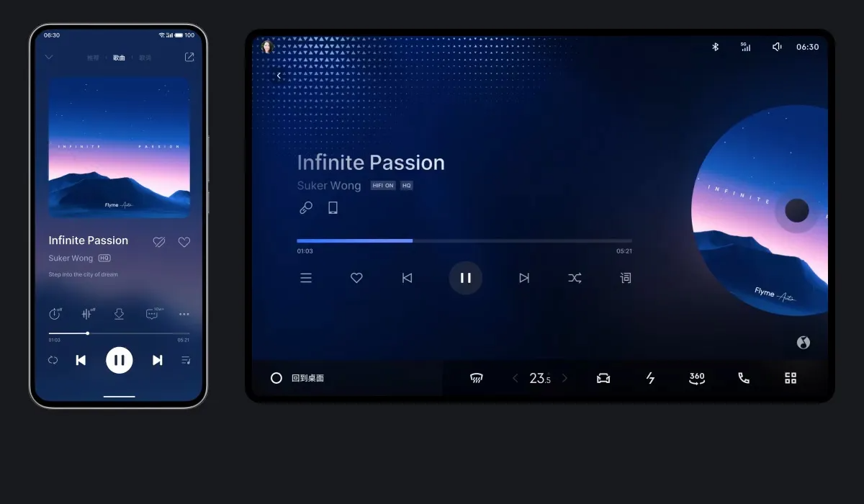864x504 pixels.
Task: Decrease temperature with the left chevron
Action: [515, 378]
